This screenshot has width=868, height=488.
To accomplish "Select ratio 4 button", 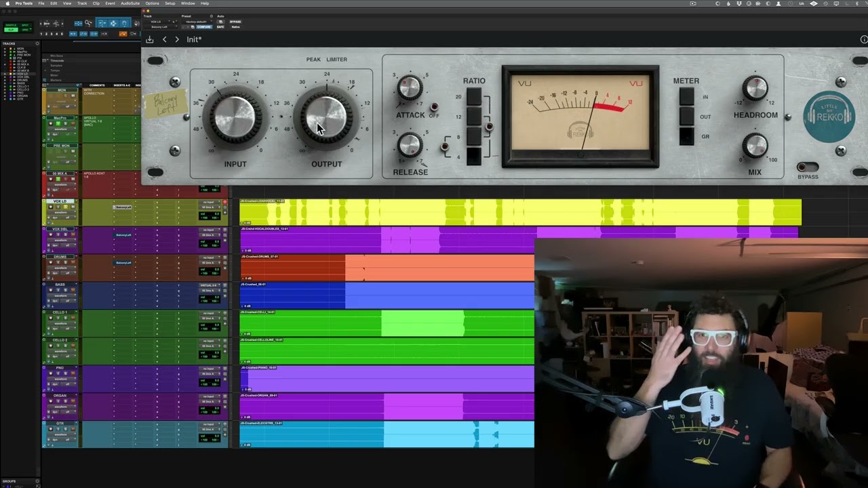I will (x=474, y=157).
